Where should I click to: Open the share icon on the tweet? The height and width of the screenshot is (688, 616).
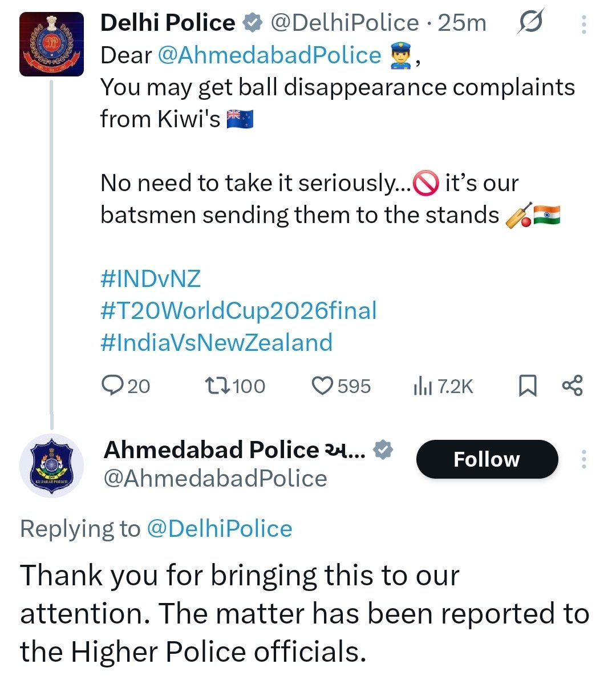573,386
